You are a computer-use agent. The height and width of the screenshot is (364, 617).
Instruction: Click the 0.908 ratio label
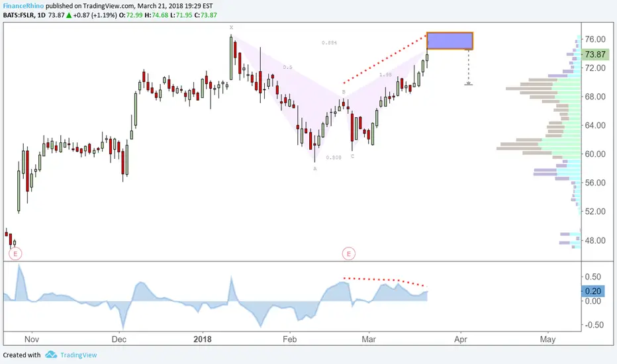point(334,158)
